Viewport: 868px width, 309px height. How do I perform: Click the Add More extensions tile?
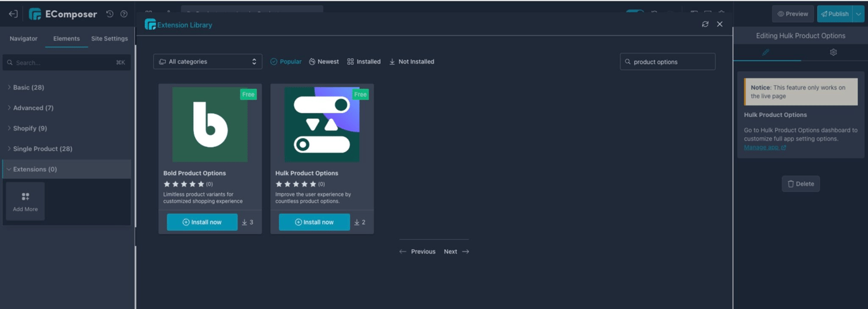tap(25, 202)
